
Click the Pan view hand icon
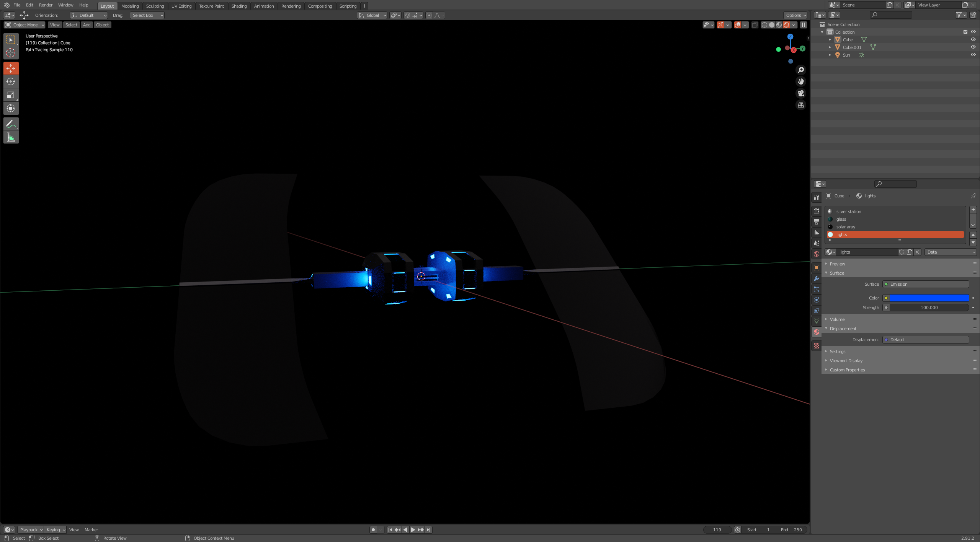800,81
